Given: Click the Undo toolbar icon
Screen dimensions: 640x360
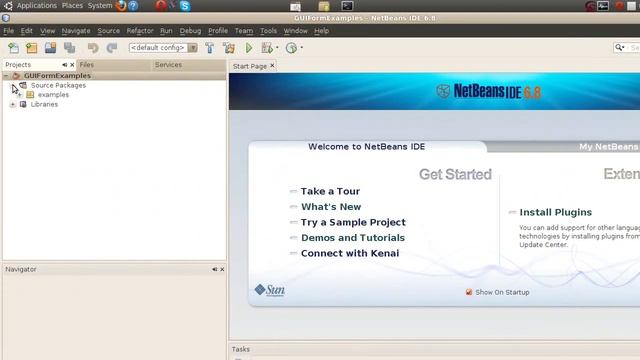Looking at the screenshot, I should pos(93,48).
